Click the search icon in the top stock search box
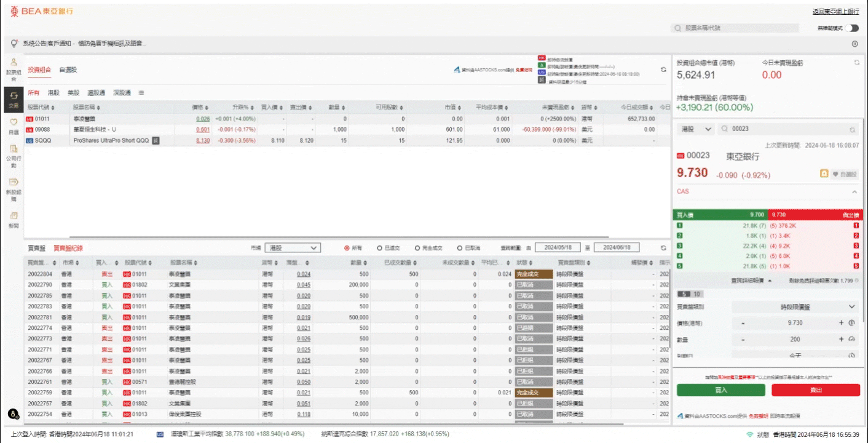This screenshot has width=868, height=443. tap(678, 28)
